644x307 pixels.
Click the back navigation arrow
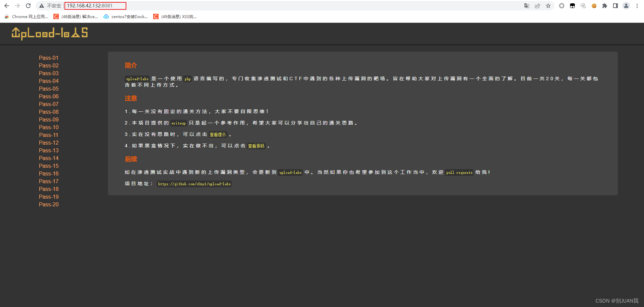coord(7,5)
